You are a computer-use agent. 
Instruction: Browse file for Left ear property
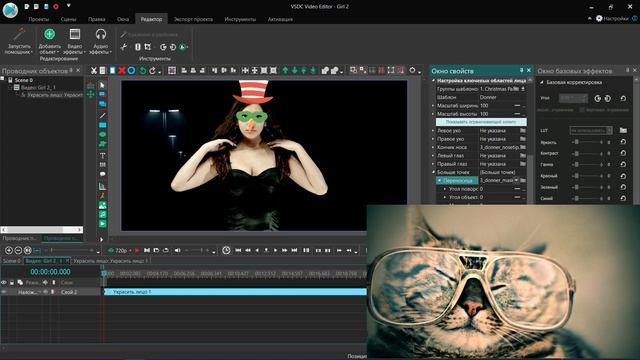pyautogui.click(x=522, y=131)
